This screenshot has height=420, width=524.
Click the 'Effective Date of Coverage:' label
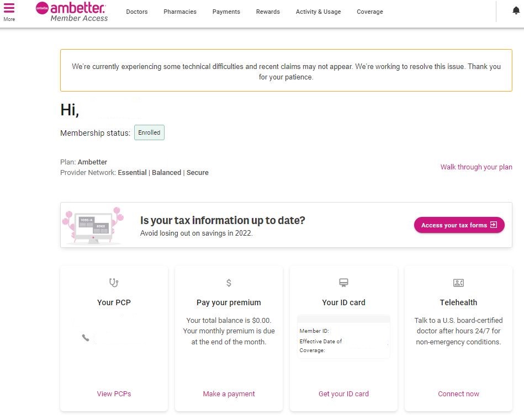[x=320, y=345]
